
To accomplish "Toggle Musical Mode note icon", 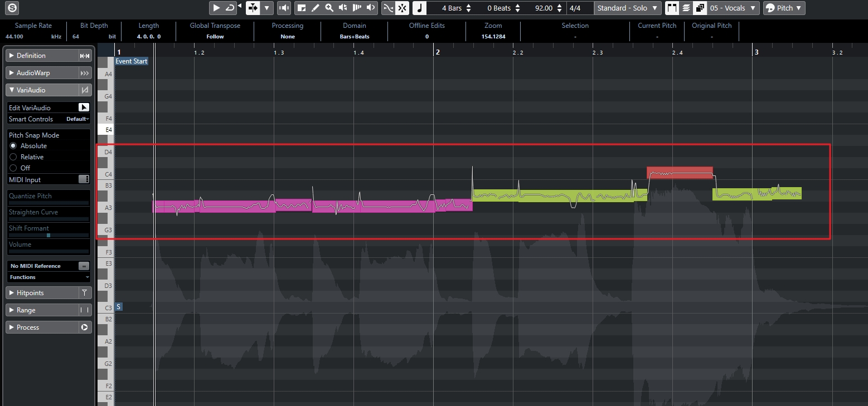I will click(x=420, y=8).
